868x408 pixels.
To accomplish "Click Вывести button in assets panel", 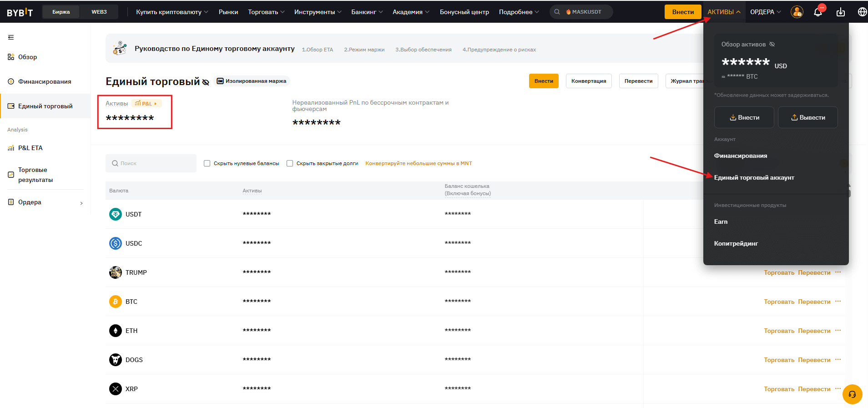I will (807, 117).
